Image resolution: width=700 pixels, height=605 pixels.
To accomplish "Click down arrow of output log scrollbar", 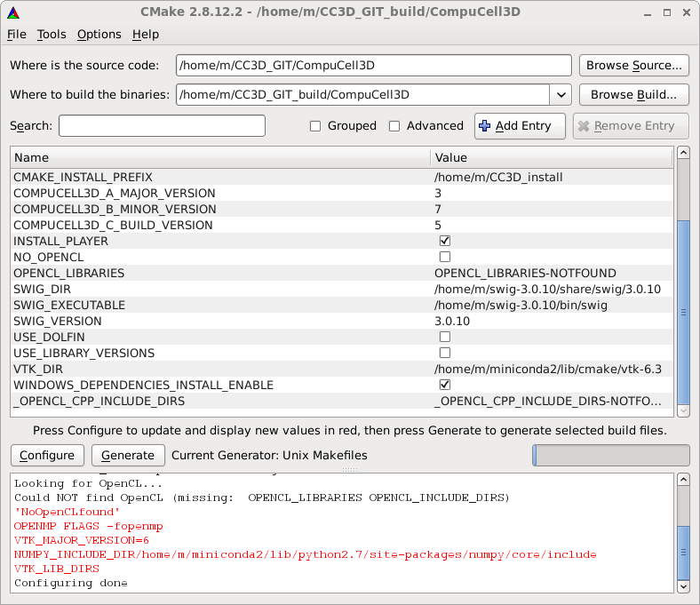I will click(683, 586).
